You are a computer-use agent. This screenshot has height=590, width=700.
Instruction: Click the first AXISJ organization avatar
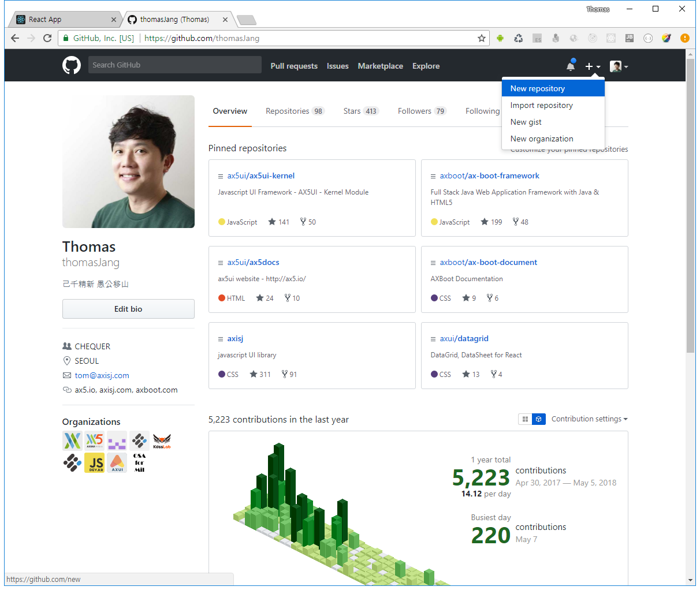72,441
